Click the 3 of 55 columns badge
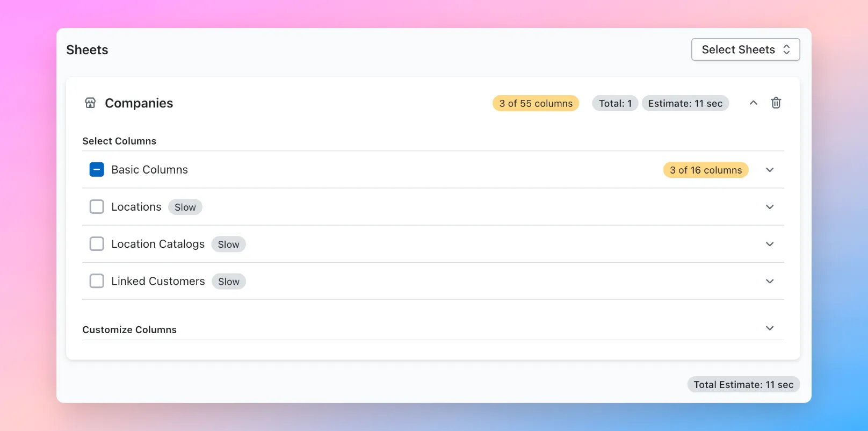 pos(536,103)
